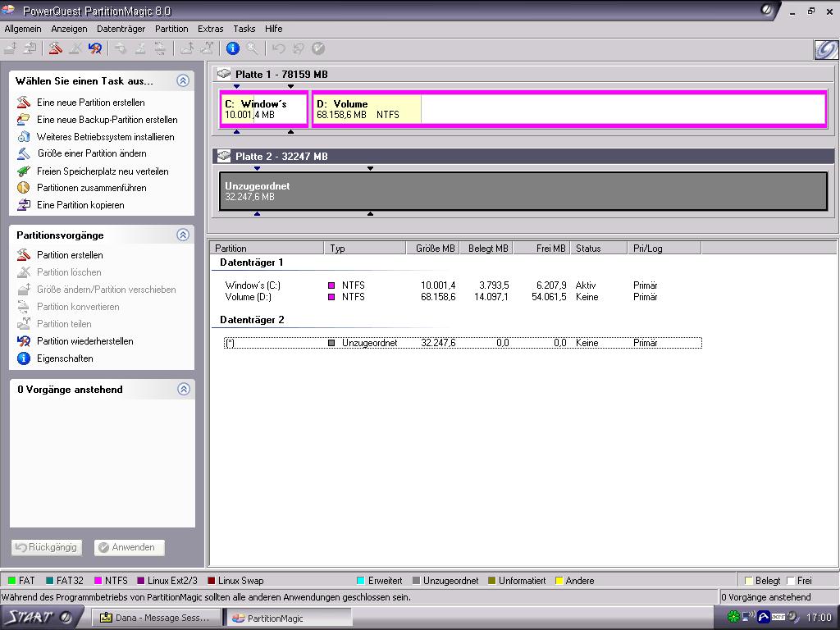
Task: Click icon next to 'Partitionen zusammenführen'
Action: [24, 188]
